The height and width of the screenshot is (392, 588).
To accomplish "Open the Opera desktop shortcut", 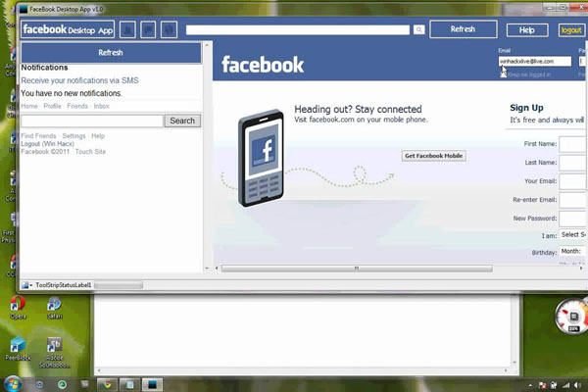I will [18, 308].
